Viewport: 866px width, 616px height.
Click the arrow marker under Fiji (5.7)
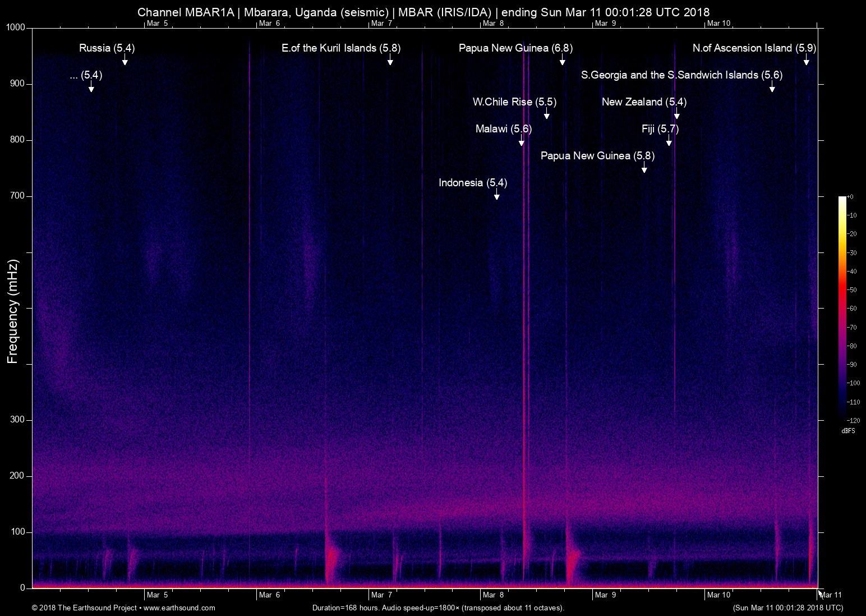[669, 141]
